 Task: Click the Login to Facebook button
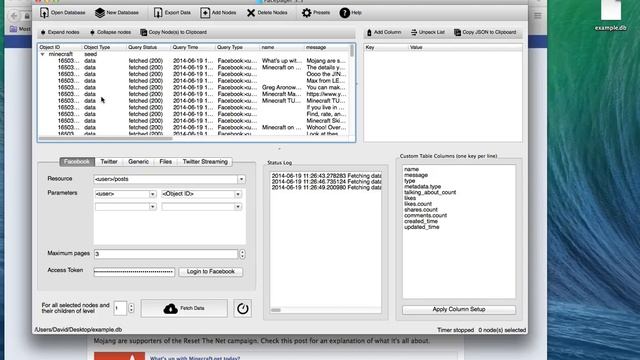click(x=211, y=271)
